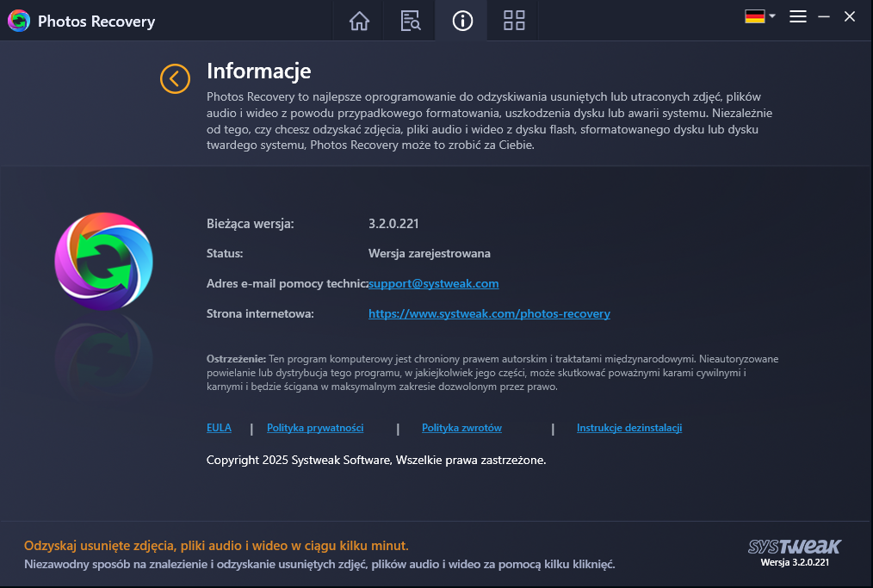Minimize the Photos Recovery window
This screenshot has width=873, height=588.
click(824, 16)
